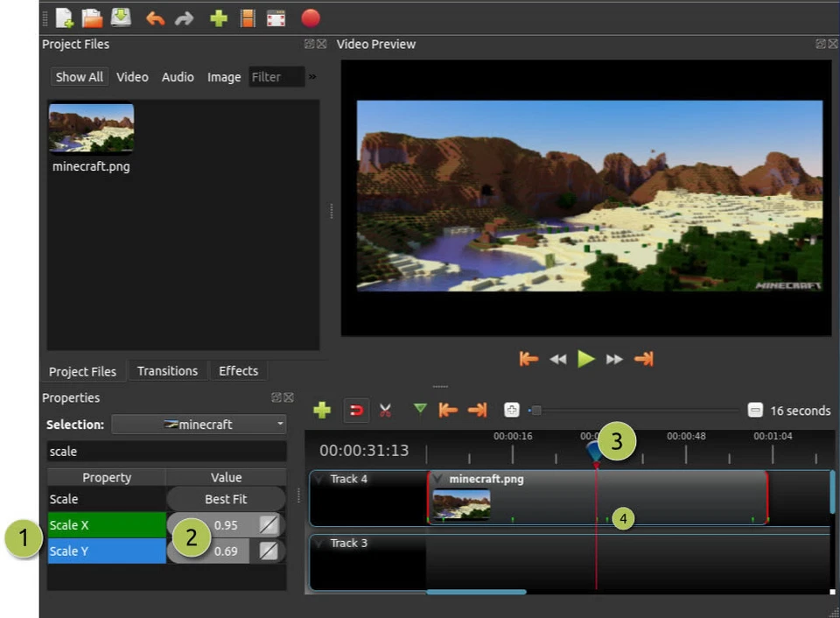
Task: Open the Export Video tool
Action: 311,18
